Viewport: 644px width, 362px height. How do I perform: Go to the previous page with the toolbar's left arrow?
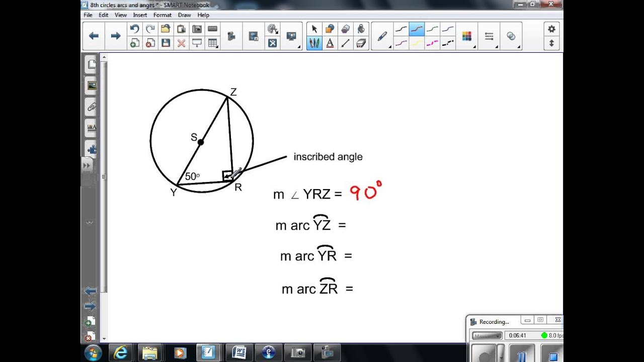click(x=94, y=36)
